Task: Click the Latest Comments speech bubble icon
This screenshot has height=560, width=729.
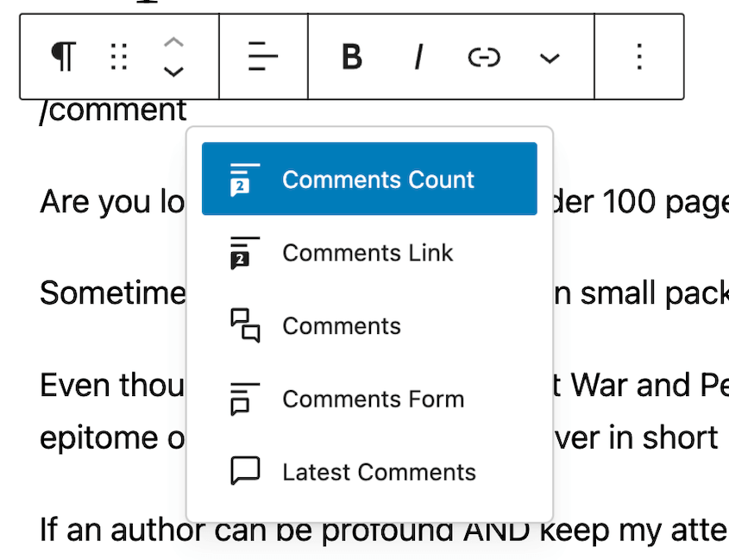Action: tap(244, 471)
